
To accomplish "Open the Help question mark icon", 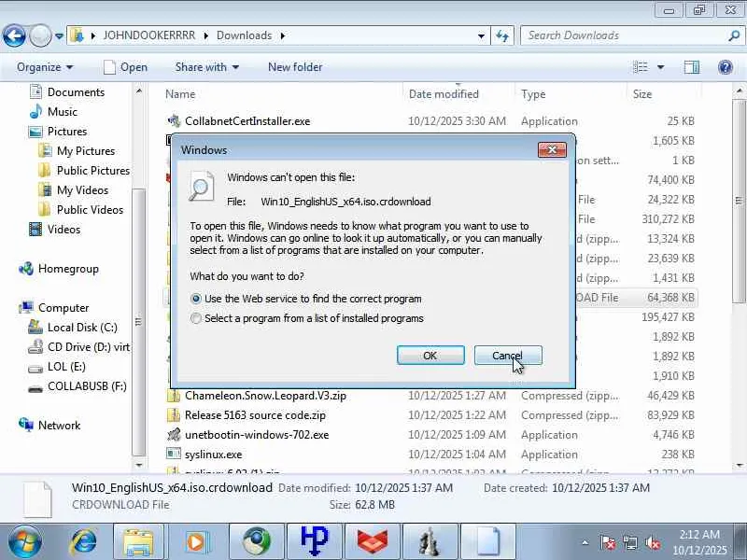I will 726,67.
